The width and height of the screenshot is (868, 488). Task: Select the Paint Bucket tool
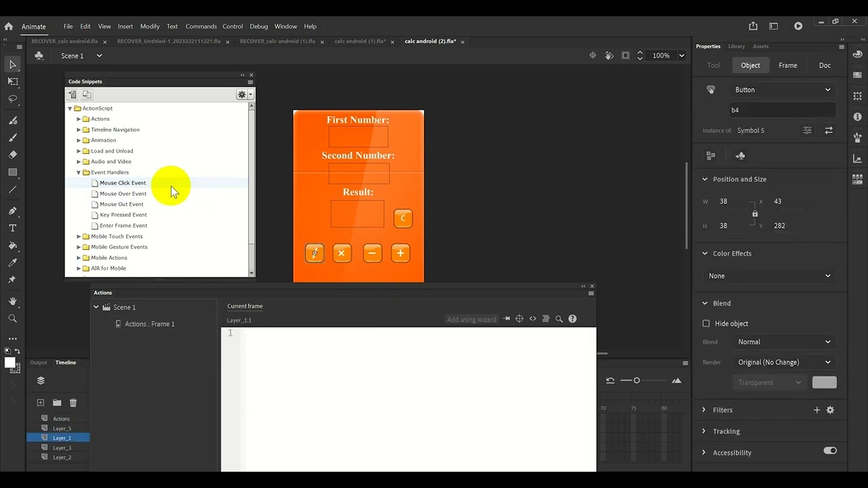point(12,245)
